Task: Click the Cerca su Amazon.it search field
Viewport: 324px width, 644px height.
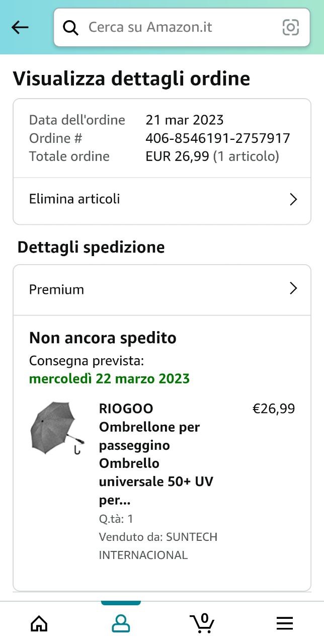Action: (x=176, y=27)
